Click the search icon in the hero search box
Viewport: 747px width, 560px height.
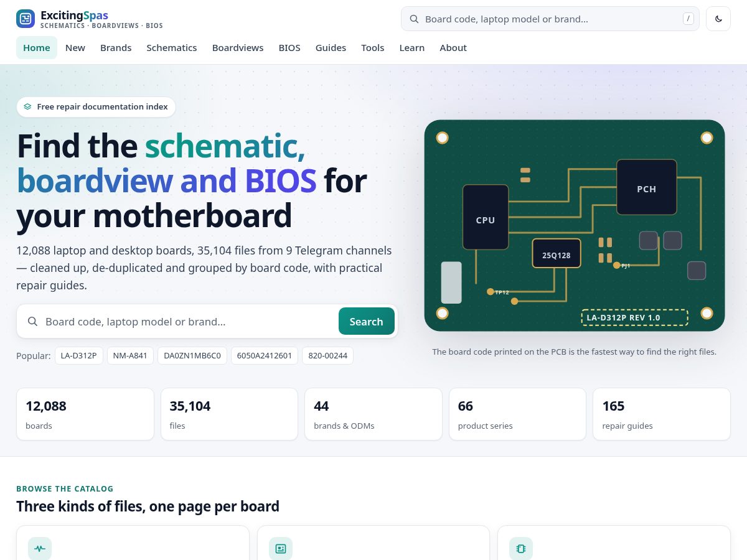[x=32, y=322]
